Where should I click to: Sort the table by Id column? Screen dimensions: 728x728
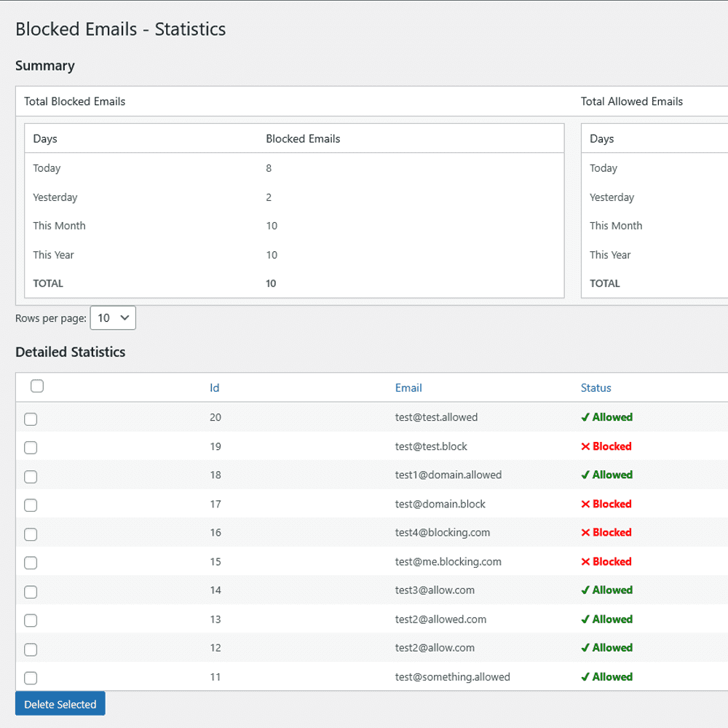pos(215,388)
